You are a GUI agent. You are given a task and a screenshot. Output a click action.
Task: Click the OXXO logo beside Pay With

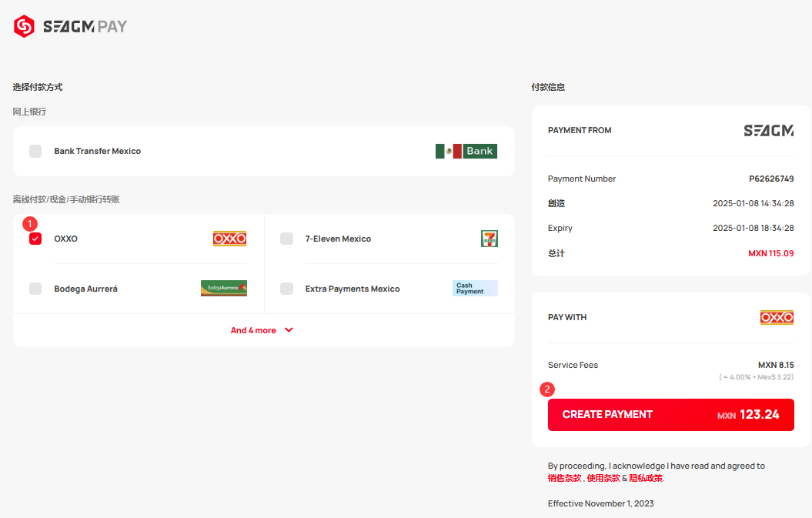click(x=777, y=318)
